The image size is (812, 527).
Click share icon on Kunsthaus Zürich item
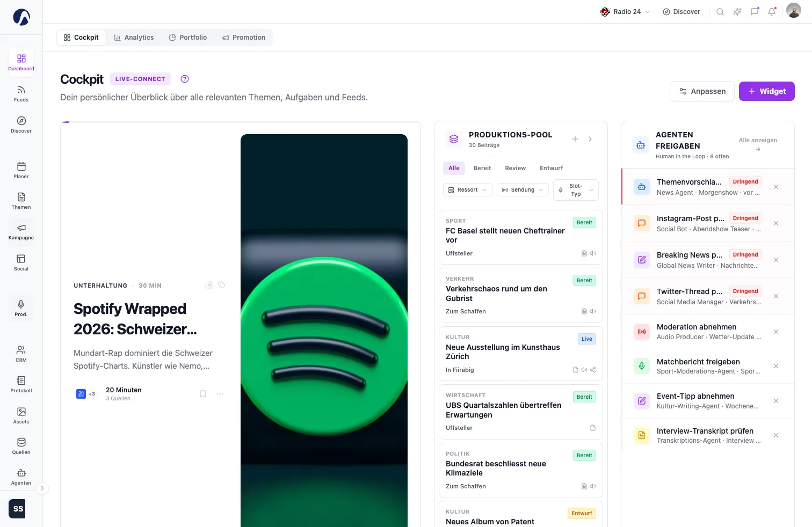pos(593,370)
